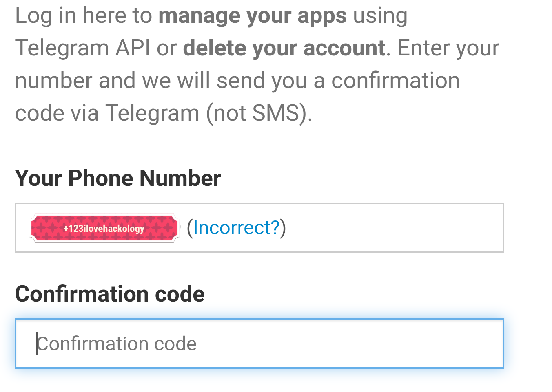Image resolution: width=552 pixels, height=392 pixels.
Task: Click the "Incorrect?" link
Action: tap(236, 227)
